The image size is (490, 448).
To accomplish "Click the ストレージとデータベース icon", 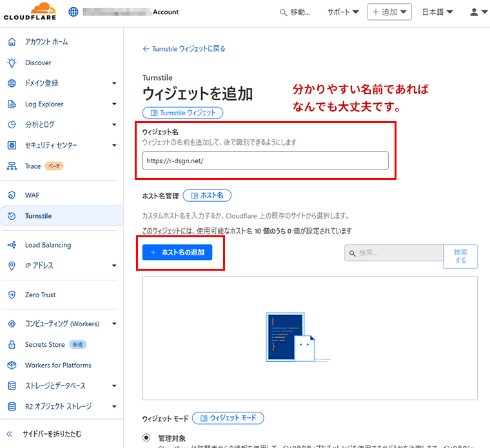I will (x=12, y=385).
